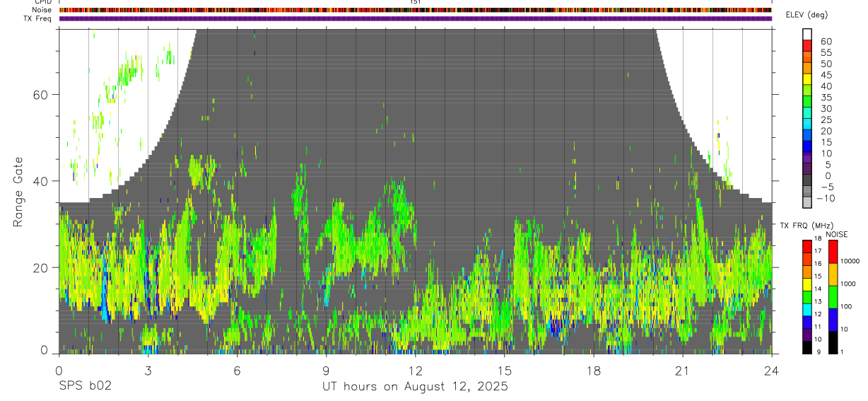Click the "Noise" strip label at top left
Viewport: 868px width, 401px height.
click(x=42, y=10)
